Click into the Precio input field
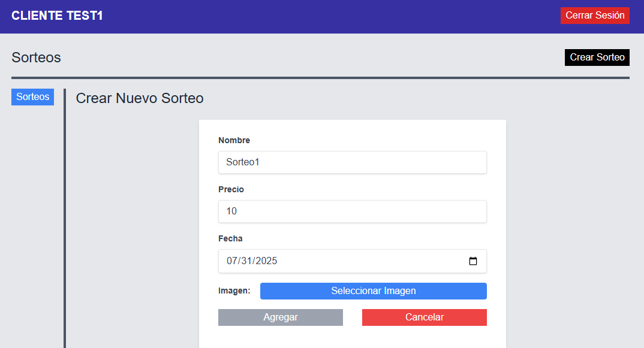The width and height of the screenshot is (644, 348). coord(352,211)
